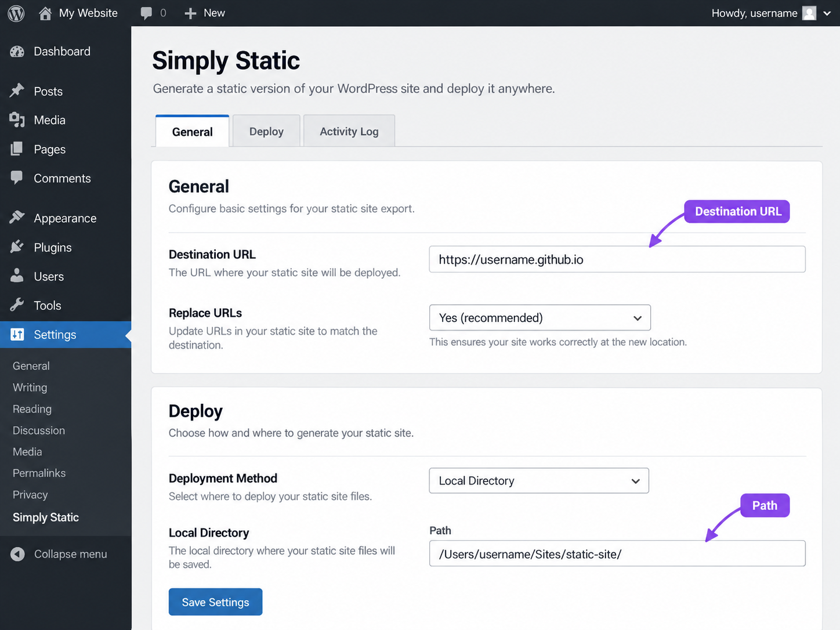
Task: Focus the local directory Path field
Action: 617,553
